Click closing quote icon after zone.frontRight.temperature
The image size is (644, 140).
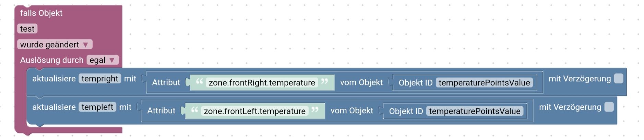coord(324,82)
